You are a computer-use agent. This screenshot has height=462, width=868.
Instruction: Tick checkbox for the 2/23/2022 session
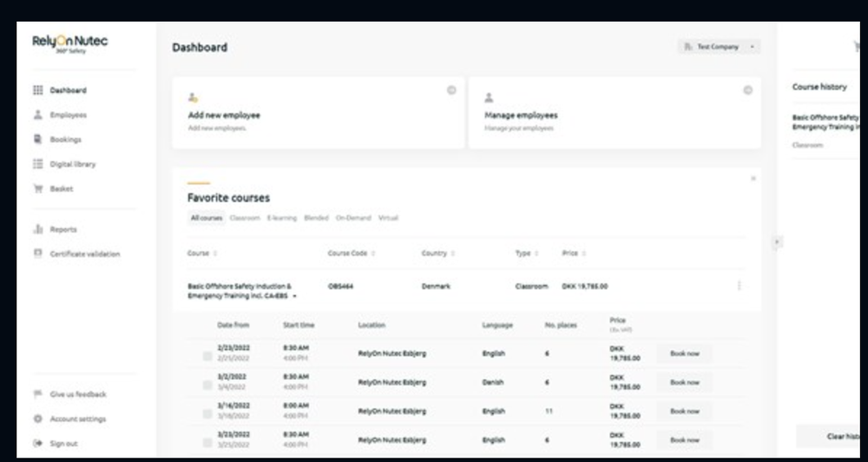coord(207,356)
